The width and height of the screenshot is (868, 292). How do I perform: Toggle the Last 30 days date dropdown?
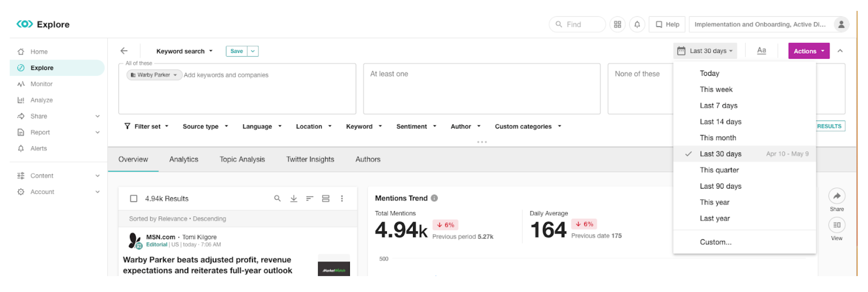pos(705,51)
